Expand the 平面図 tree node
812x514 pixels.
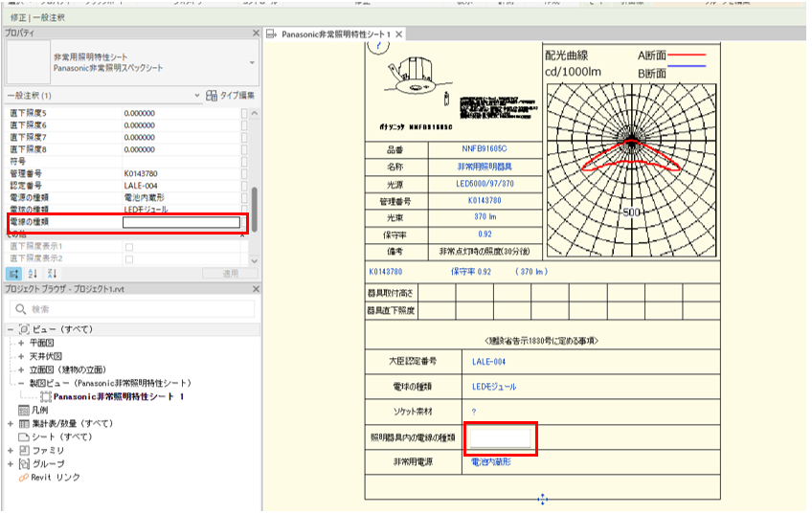(x=21, y=342)
